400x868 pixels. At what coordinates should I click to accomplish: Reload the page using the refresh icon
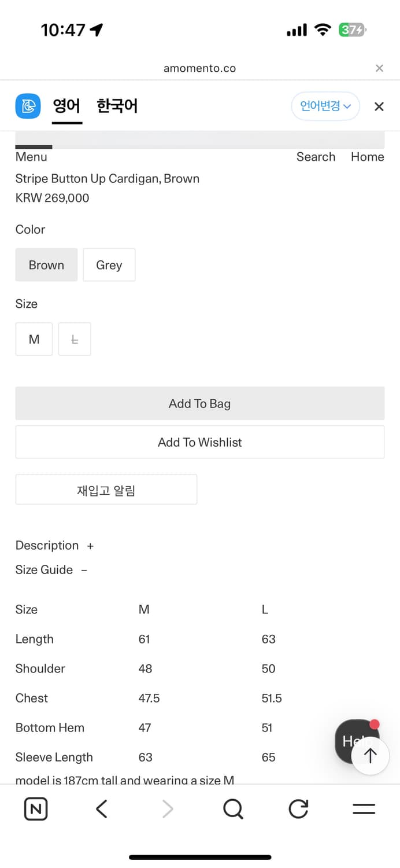(x=298, y=809)
